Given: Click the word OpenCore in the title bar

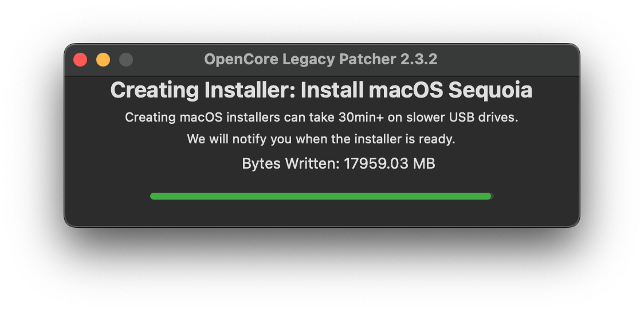Looking at the screenshot, I should point(231,59).
